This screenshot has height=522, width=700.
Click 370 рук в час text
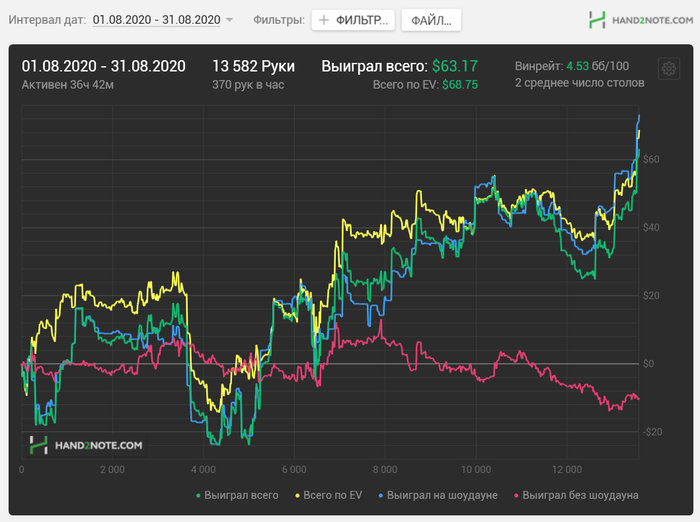tap(248, 85)
